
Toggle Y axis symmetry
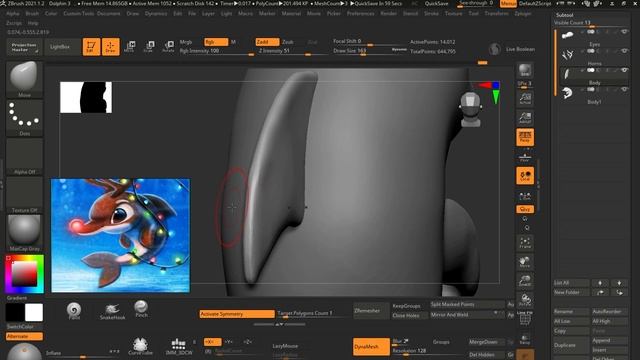pos(229,342)
